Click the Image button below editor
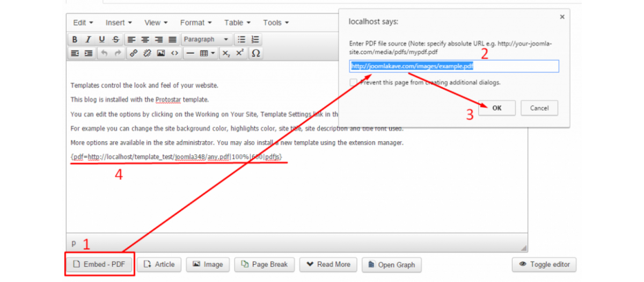This screenshot has height=282, width=644. click(208, 264)
